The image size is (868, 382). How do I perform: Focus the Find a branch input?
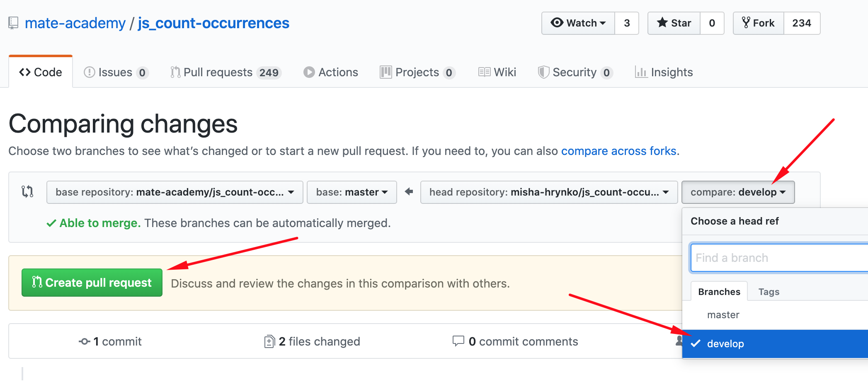pos(779,258)
